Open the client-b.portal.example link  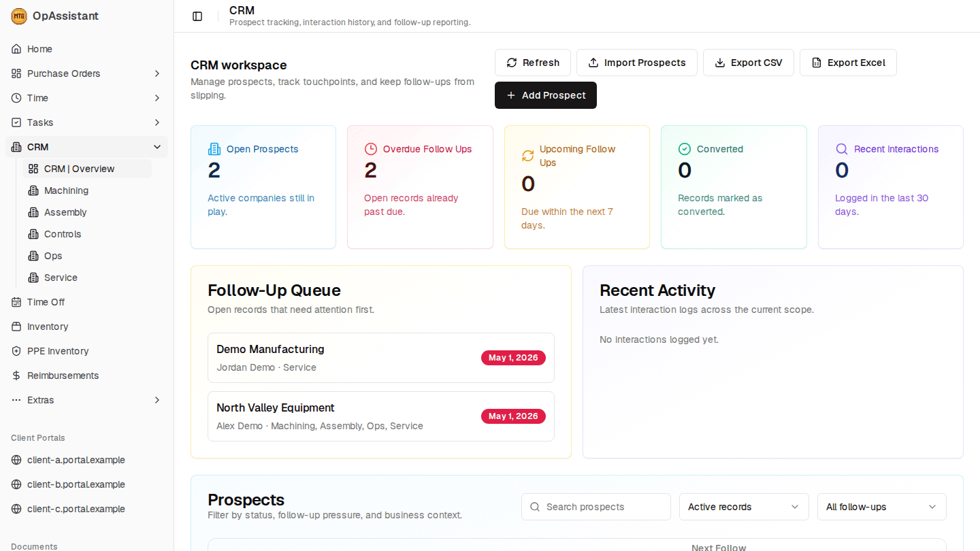[x=86, y=484]
